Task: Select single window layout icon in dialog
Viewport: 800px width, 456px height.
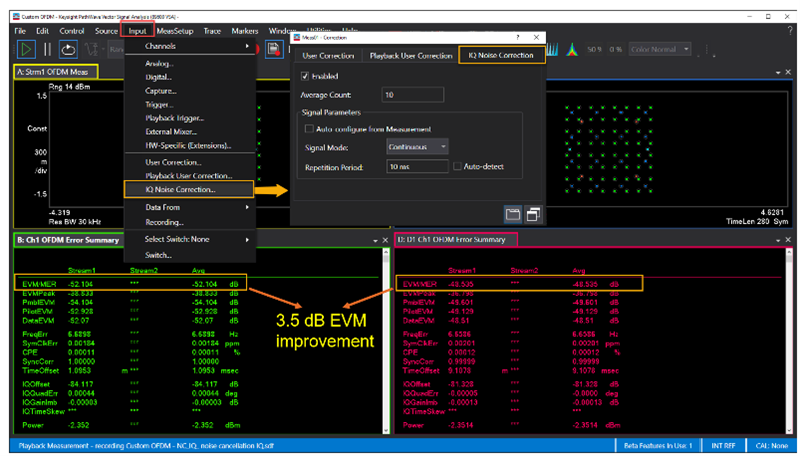Action: [x=512, y=212]
